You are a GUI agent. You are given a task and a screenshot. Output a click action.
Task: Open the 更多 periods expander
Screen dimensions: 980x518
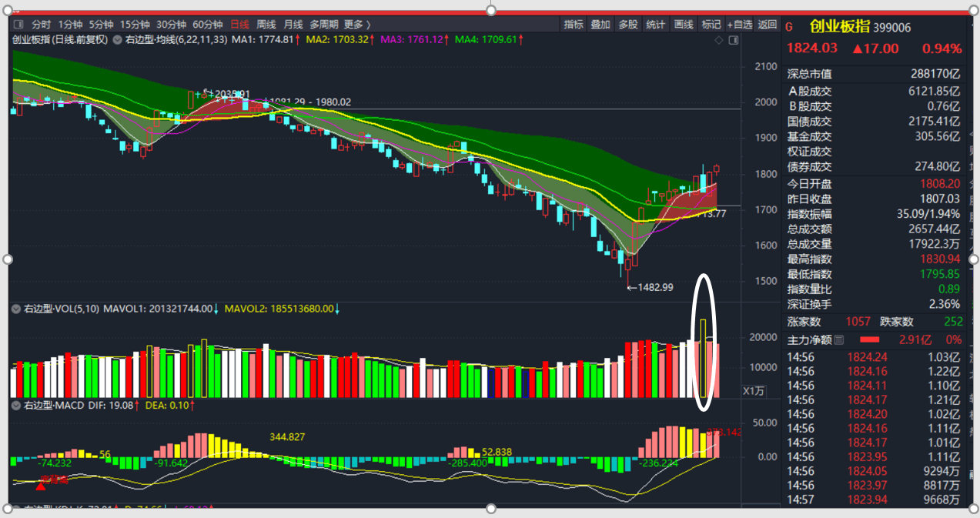coord(357,25)
